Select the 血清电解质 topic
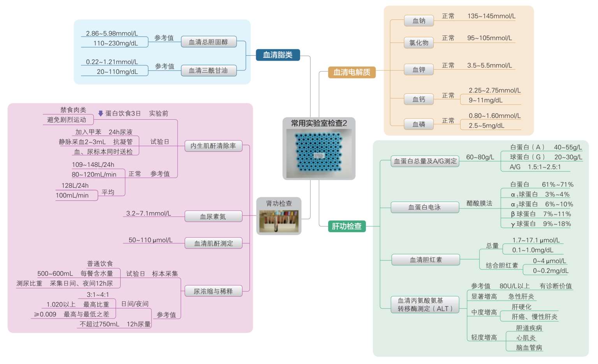The image size is (598, 364). point(352,72)
